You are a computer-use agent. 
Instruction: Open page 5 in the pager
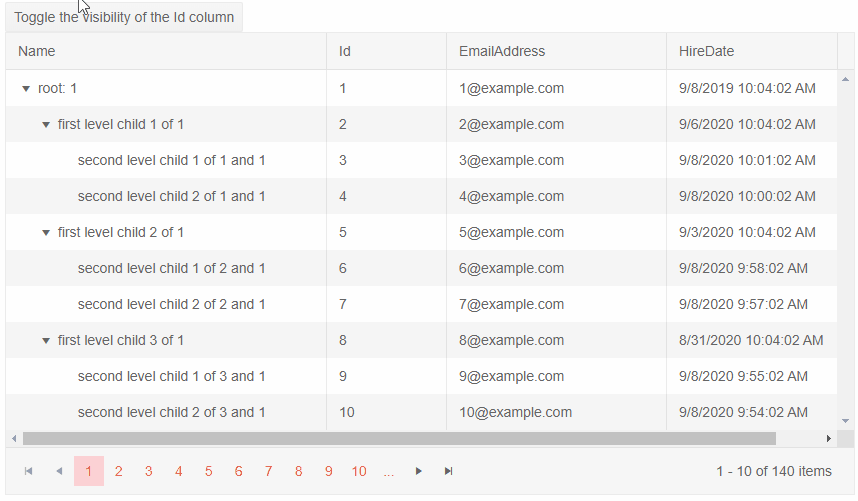point(209,471)
